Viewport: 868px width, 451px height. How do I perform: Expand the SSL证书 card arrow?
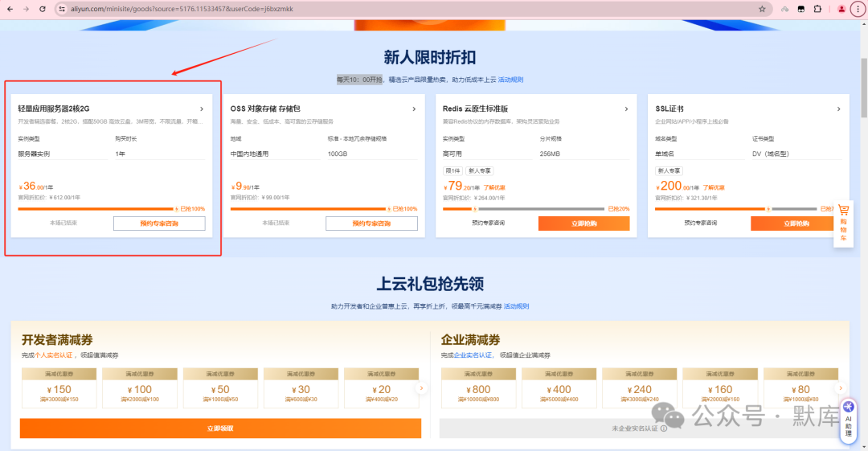(x=838, y=109)
